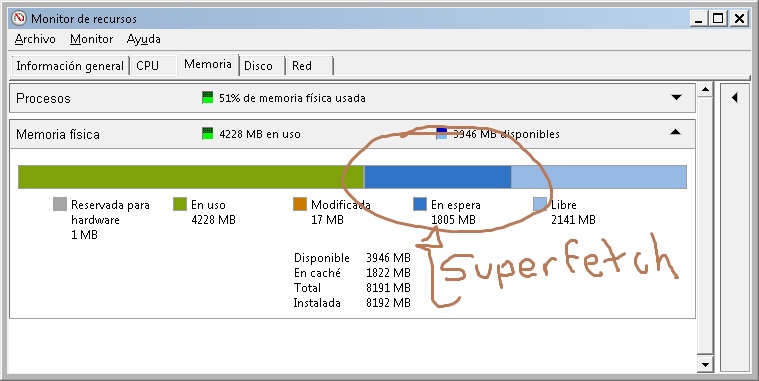The width and height of the screenshot is (759, 381).
Task: Click the green 4228 MB en uso indicator icon
Action: click(208, 134)
